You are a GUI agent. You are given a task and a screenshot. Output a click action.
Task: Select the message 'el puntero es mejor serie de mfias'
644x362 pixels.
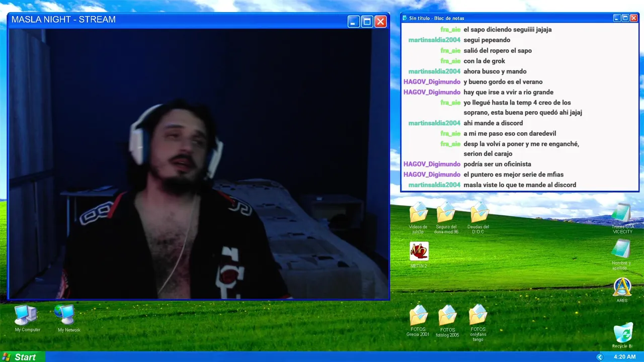coord(513,174)
